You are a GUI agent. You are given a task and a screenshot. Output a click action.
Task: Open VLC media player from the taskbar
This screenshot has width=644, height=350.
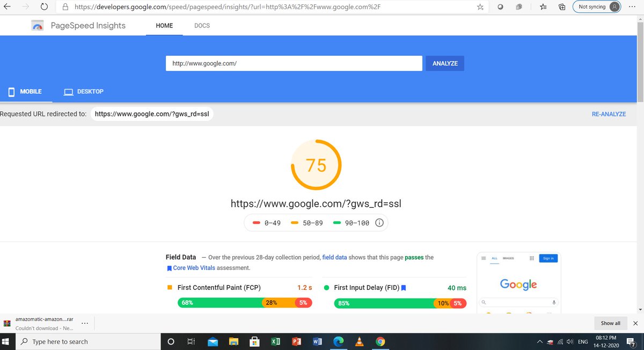[359, 341]
